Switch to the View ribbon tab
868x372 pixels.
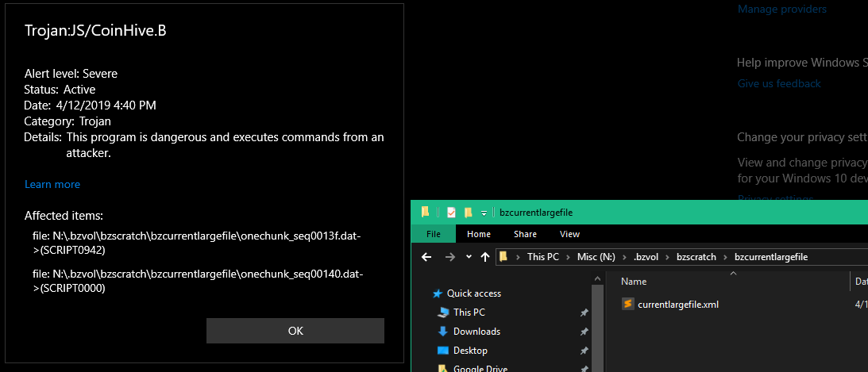click(x=569, y=234)
